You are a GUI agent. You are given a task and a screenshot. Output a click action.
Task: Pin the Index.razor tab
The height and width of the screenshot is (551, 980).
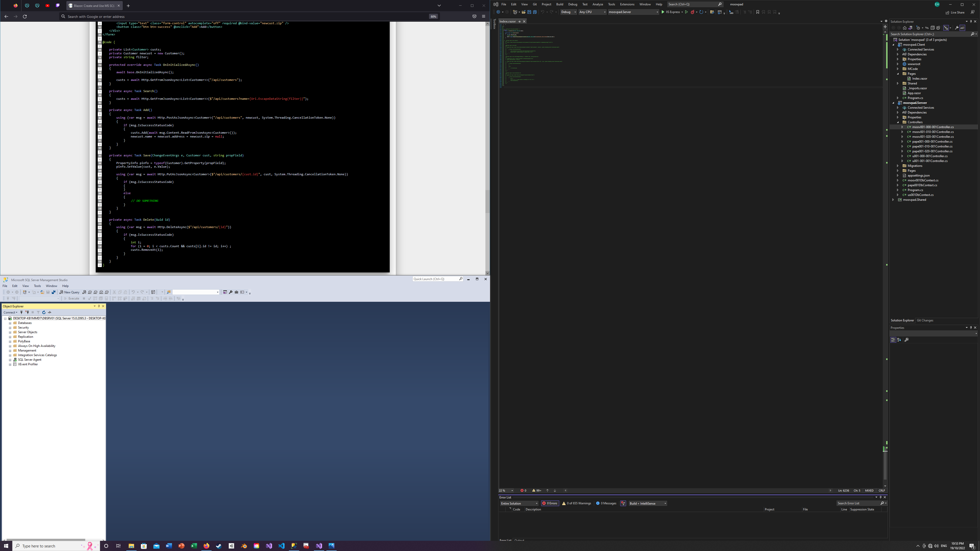[x=519, y=21]
